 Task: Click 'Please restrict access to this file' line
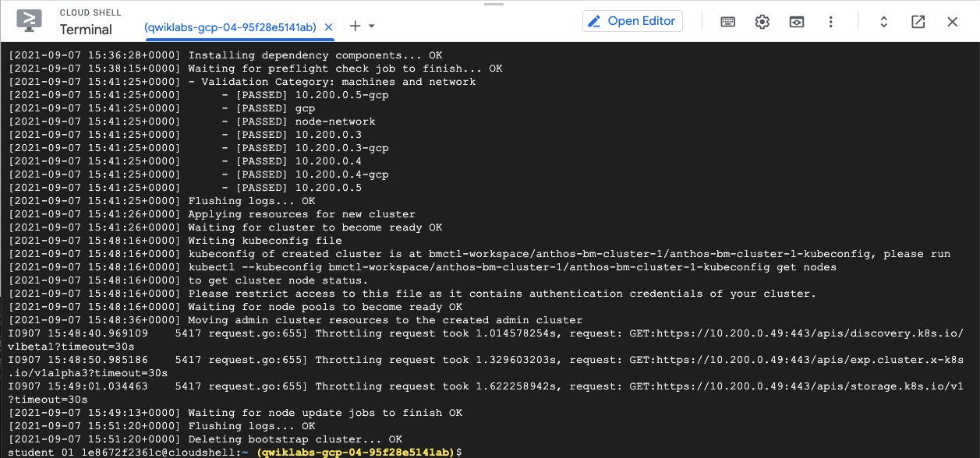(412, 294)
